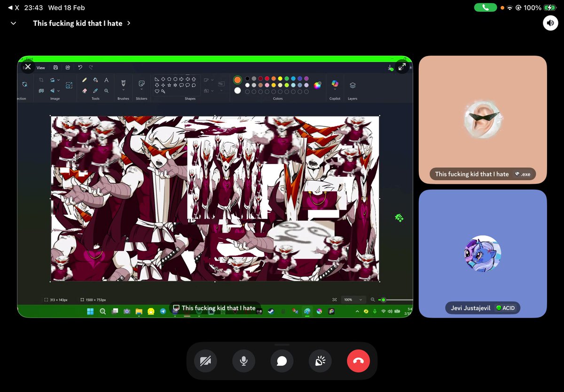Select Color 2 white secondary swatch

238,90
